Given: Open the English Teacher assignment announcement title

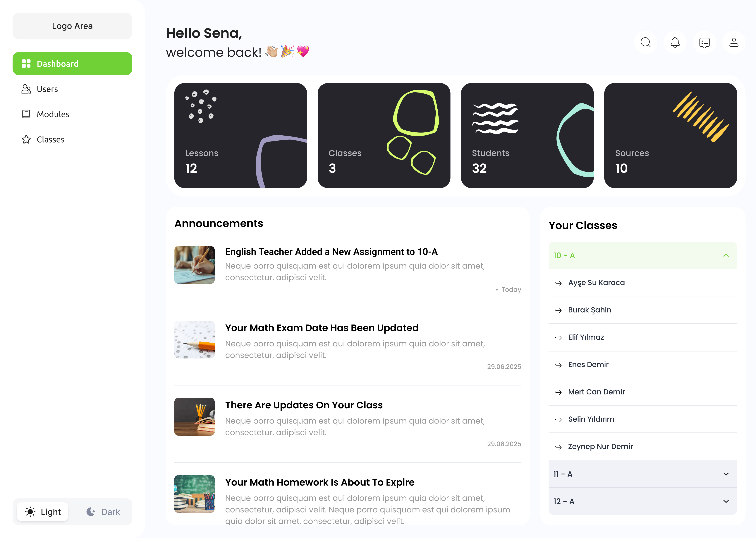Looking at the screenshot, I should click(331, 252).
